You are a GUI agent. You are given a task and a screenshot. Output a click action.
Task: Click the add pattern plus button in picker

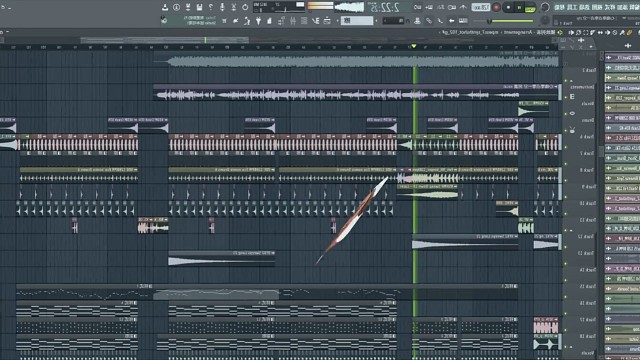click(628, 45)
